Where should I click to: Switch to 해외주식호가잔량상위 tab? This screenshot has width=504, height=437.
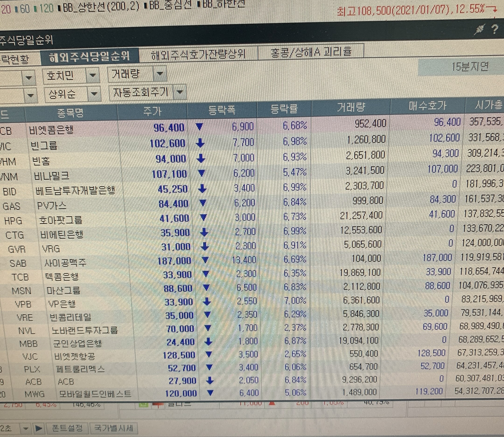click(x=198, y=54)
